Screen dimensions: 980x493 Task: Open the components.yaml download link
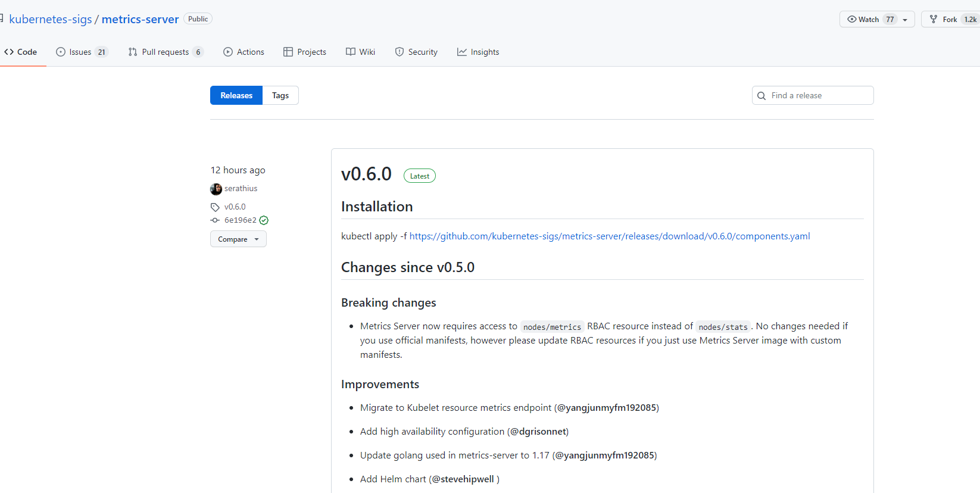610,236
